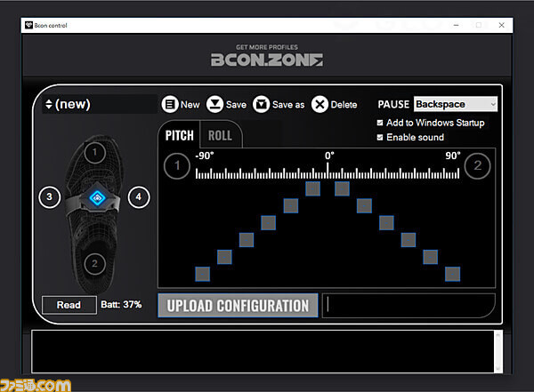Viewport: 534px width, 392px height.
Task: Switch to the PITCH tab
Action: click(180, 135)
